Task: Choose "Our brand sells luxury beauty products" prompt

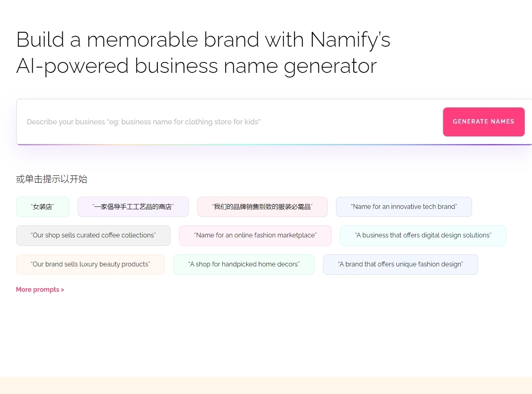Action: 91,264
